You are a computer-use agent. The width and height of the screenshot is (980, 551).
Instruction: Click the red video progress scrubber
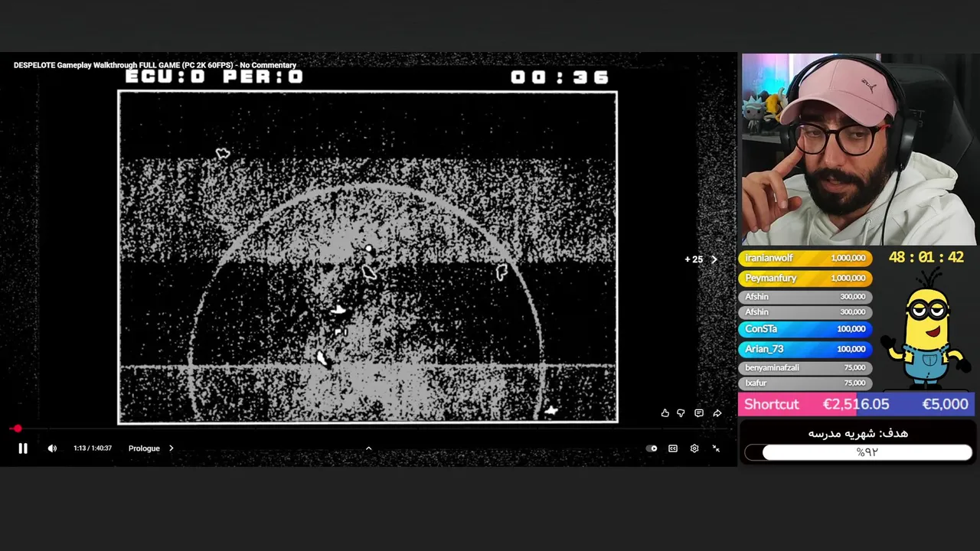tap(17, 429)
